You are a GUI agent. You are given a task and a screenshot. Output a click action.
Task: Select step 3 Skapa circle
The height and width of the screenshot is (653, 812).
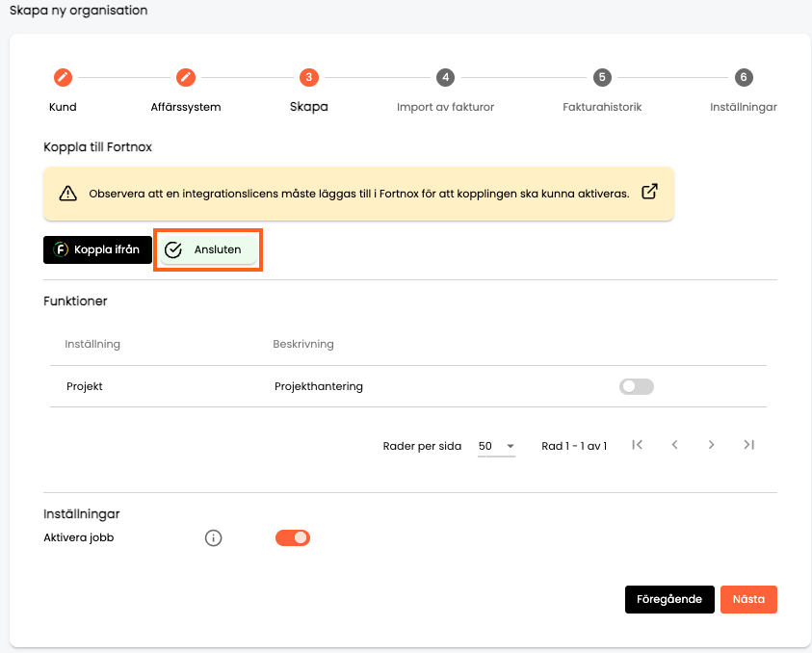308,78
